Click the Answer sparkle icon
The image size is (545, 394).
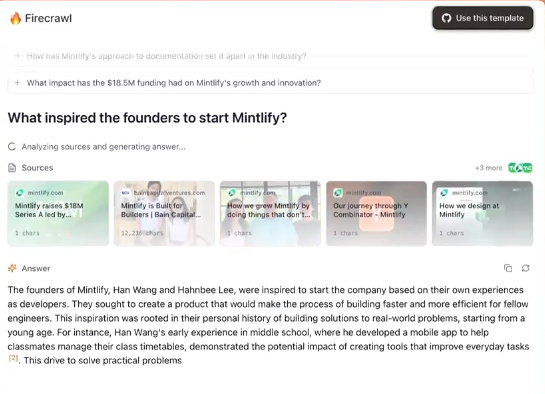[x=12, y=268]
